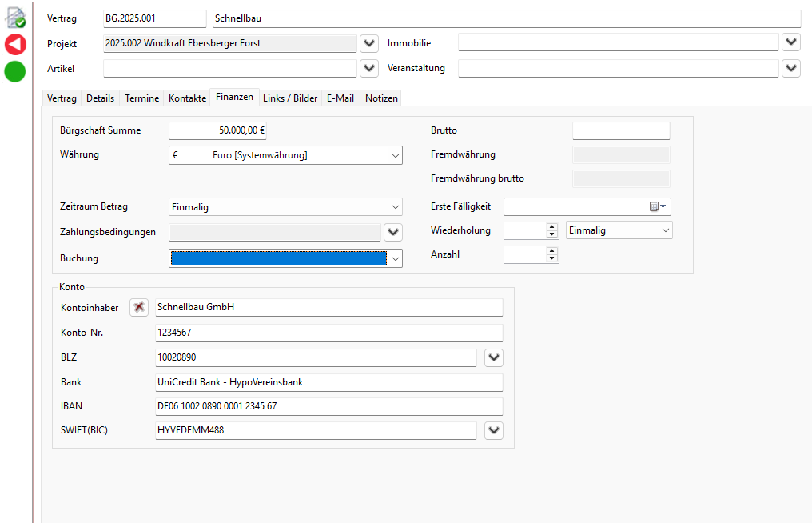Screen dimensions: 812x523
Task: Open the Zahlungsbedingungen dropdown arrow
Action: (393, 232)
